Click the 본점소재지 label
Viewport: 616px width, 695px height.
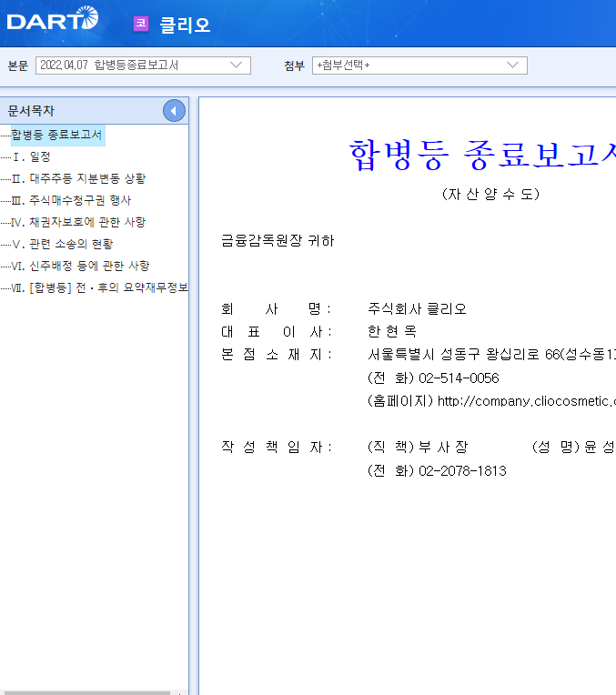click(277, 355)
